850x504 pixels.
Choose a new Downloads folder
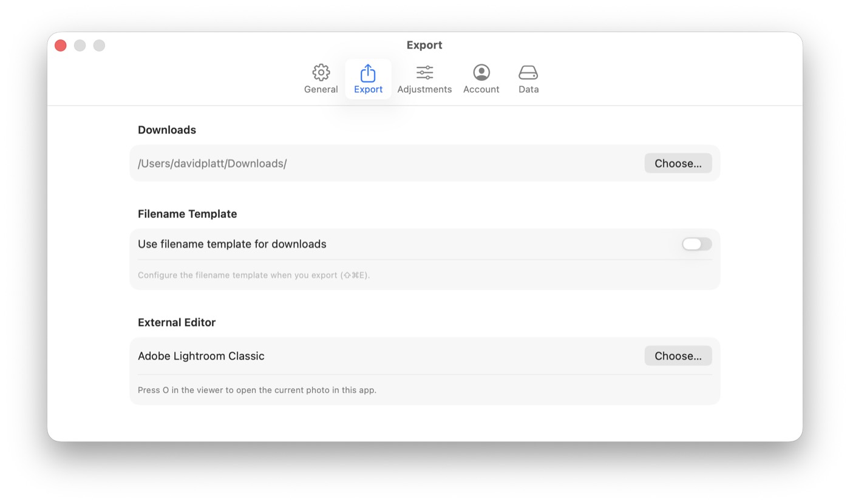[x=678, y=163]
